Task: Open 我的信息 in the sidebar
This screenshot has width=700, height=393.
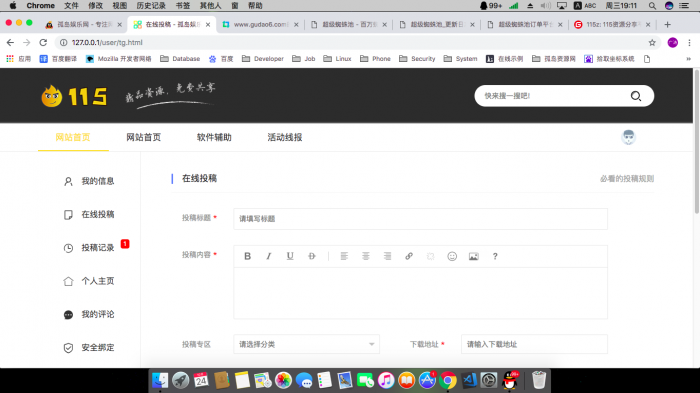Action: [89, 181]
